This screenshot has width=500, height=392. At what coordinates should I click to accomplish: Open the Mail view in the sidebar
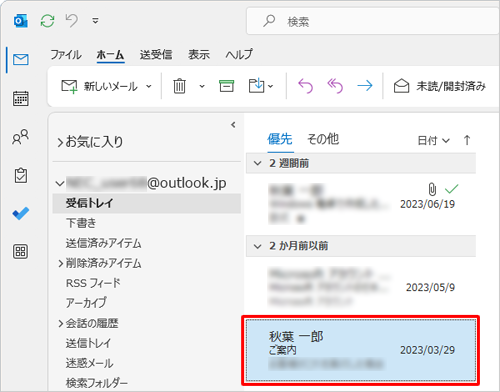pyautogui.click(x=21, y=60)
